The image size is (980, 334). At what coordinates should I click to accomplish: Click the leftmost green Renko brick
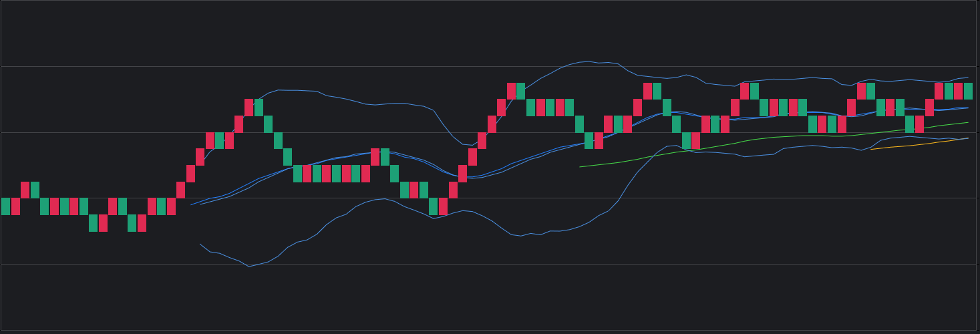[5, 206]
